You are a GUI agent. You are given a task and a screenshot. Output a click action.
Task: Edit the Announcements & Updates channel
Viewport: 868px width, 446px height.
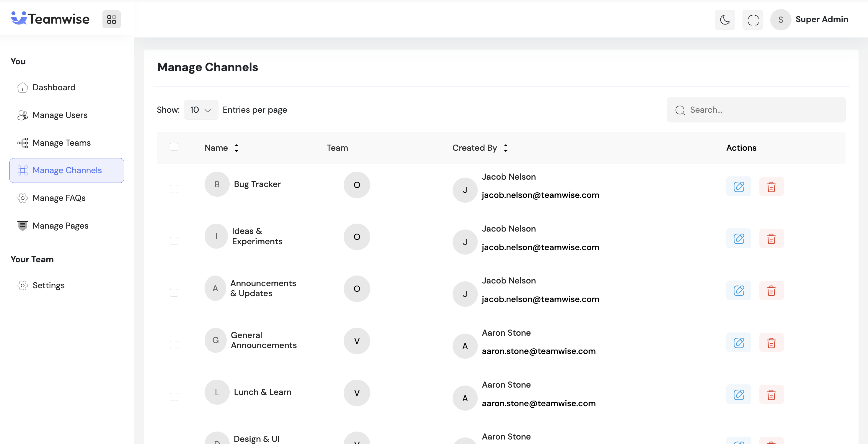point(739,291)
